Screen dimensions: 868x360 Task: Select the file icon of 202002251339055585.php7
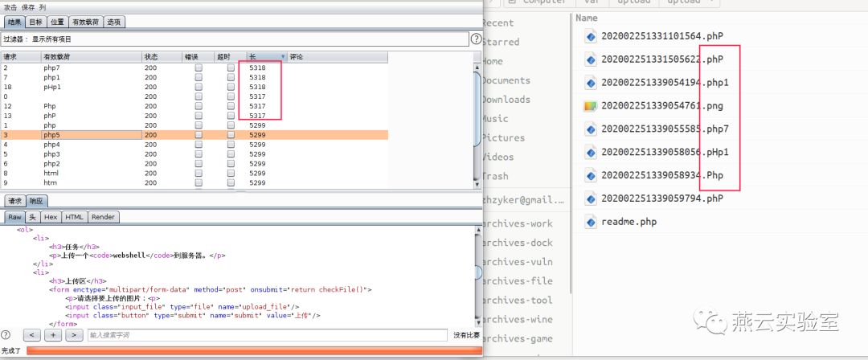pos(591,129)
